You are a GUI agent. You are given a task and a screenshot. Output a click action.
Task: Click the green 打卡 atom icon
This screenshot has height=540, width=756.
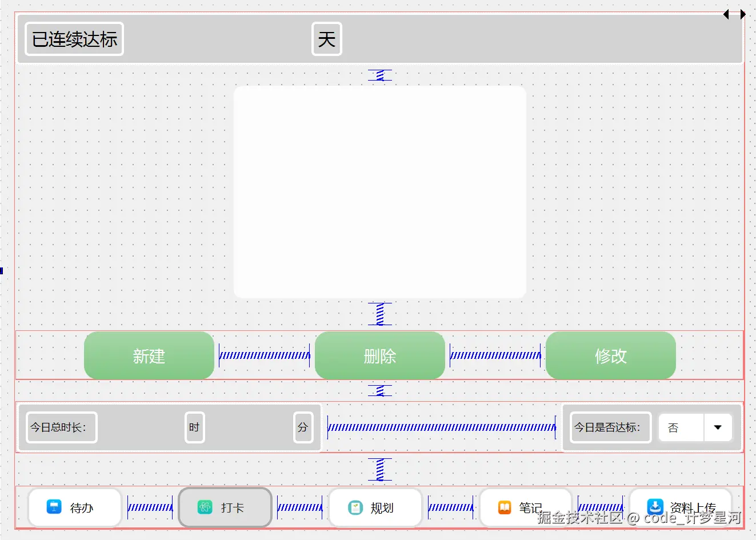pyautogui.click(x=205, y=507)
